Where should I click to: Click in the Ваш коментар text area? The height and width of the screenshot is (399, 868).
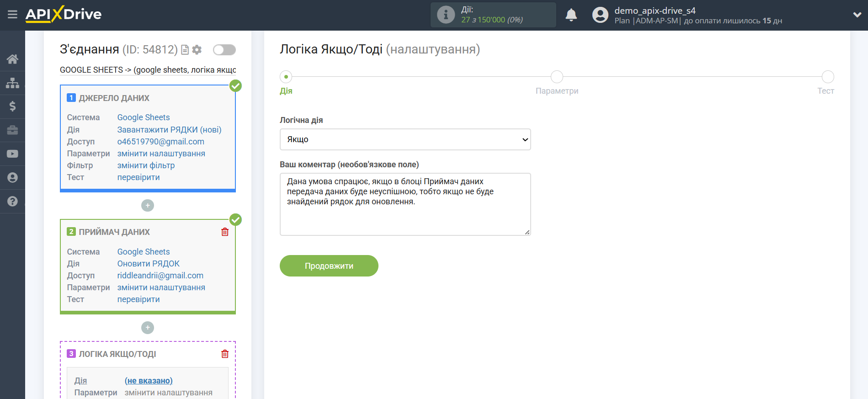pos(405,204)
